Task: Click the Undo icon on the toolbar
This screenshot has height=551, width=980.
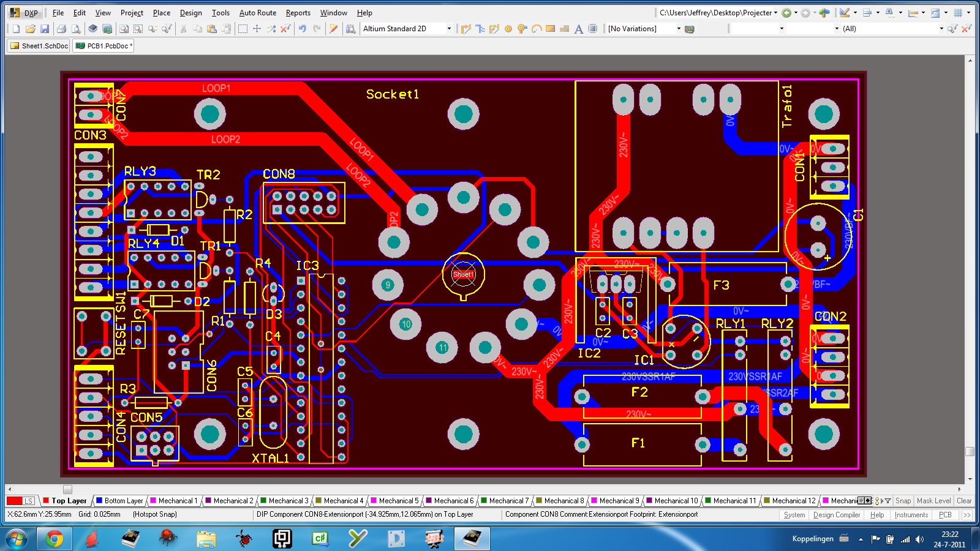Action: point(302,28)
